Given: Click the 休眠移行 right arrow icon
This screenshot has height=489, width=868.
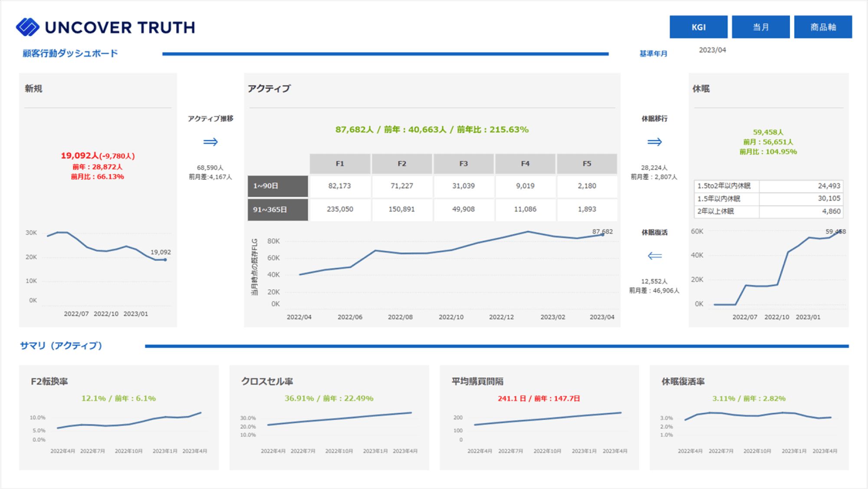Looking at the screenshot, I should click(654, 142).
